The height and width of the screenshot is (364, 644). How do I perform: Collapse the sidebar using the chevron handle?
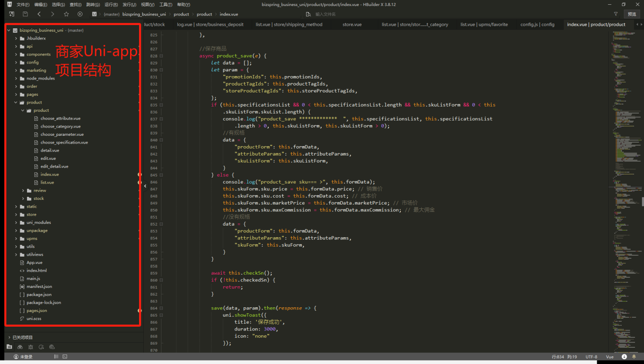click(x=145, y=186)
